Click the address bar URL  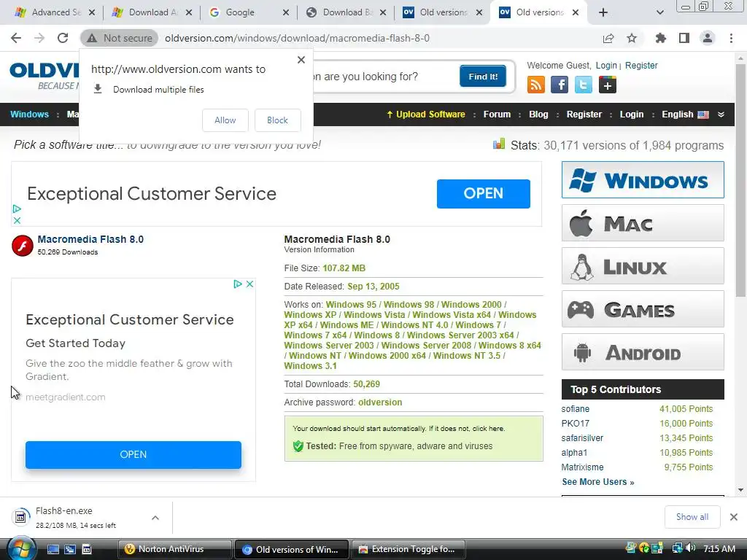pos(297,38)
